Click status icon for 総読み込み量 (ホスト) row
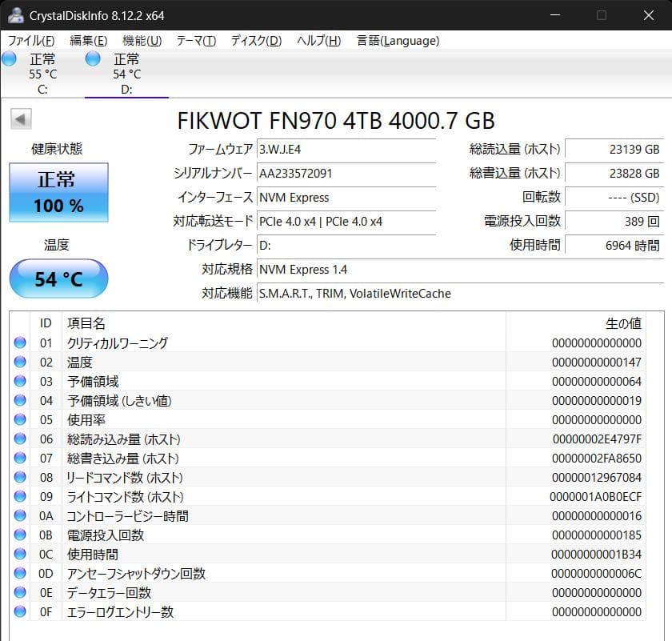The image size is (672, 641). (20, 439)
